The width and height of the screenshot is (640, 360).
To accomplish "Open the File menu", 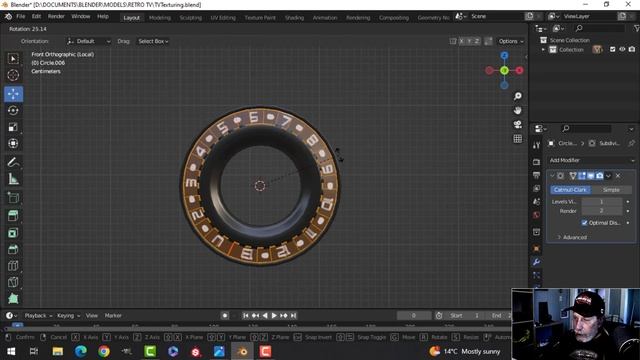I will (20, 16).
